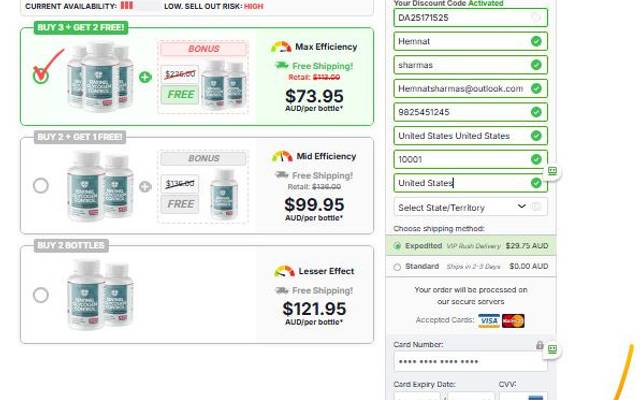Viewport: 640px width, 400px height.
Task: Click bottle image in Buy 2 Bottles package
Action: pos(100,295)
